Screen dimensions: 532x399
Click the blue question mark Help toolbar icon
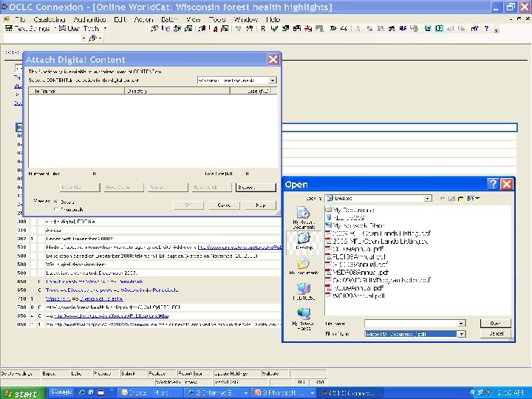click(486, 29)
